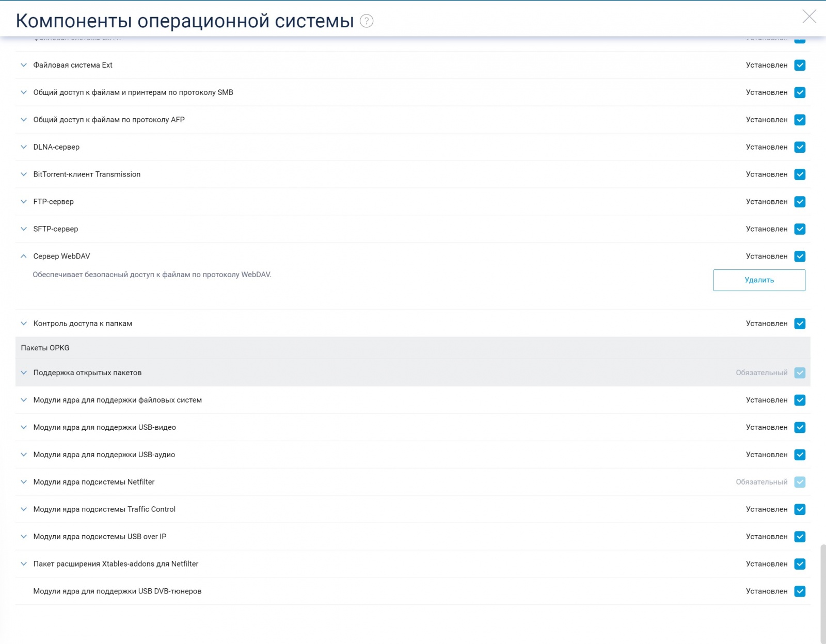Toggle USB-аудио kernel modules checkbox
This screenshot has width=826, height=644.
pyautogui.click(x=800, y=455)
